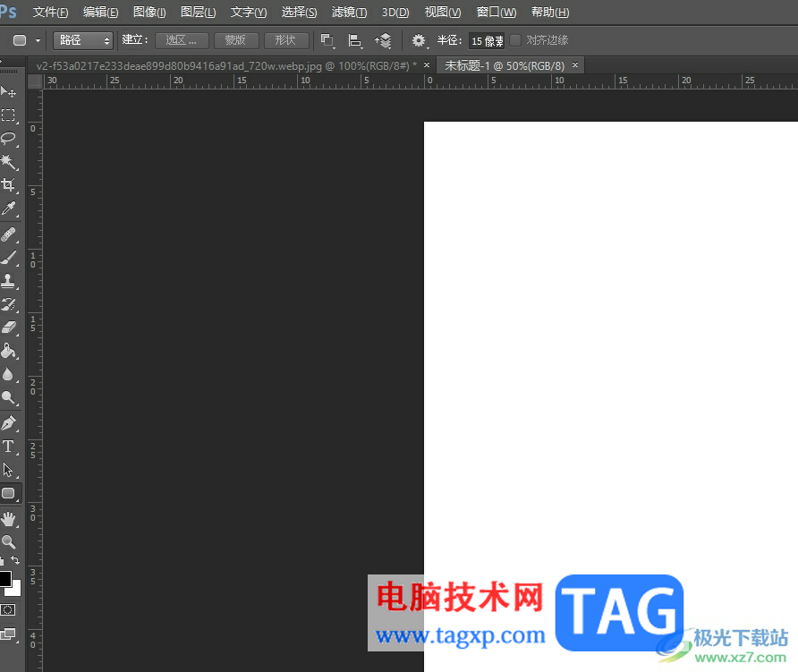Image resolution: width=798 pixels, height=672 pixels.
Task: Click the Photoshop Ps logo
Action: [8, 12]
